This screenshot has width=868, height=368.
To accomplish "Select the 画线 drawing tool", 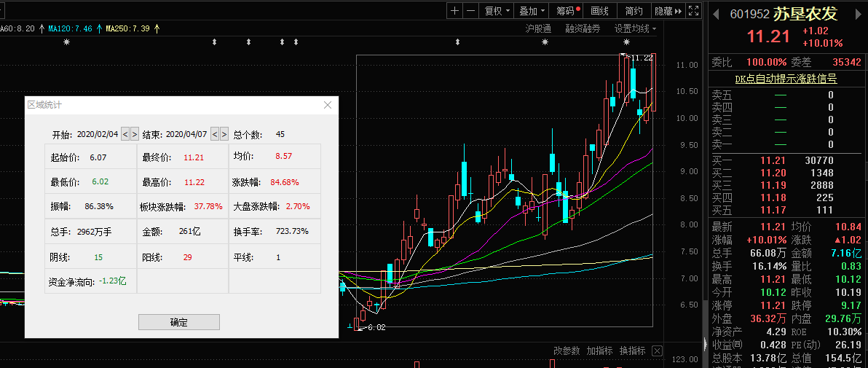I will (600, 11).
